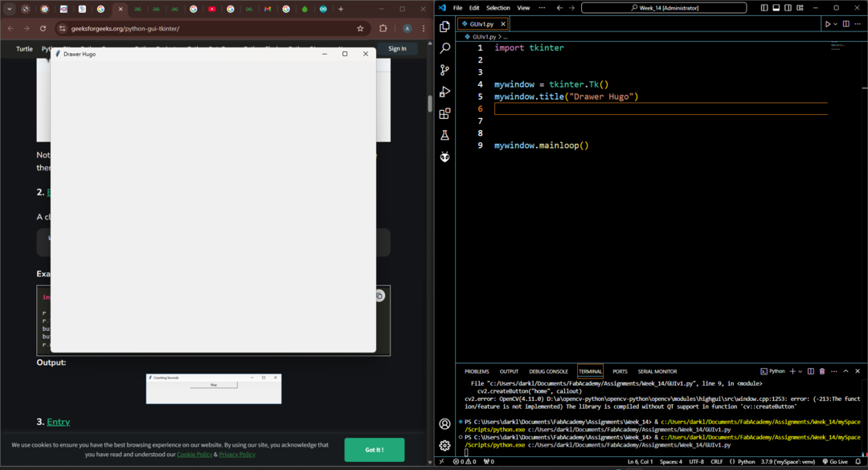Maximize the terminal panel with the chevron
Viewport: 868px width, 470px height.
(845, 371)
